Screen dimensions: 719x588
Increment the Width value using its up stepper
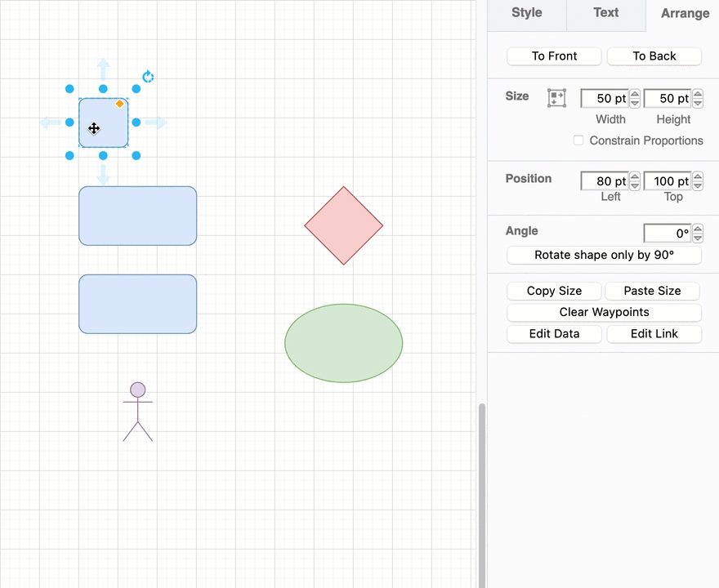(x=634, y=93)
